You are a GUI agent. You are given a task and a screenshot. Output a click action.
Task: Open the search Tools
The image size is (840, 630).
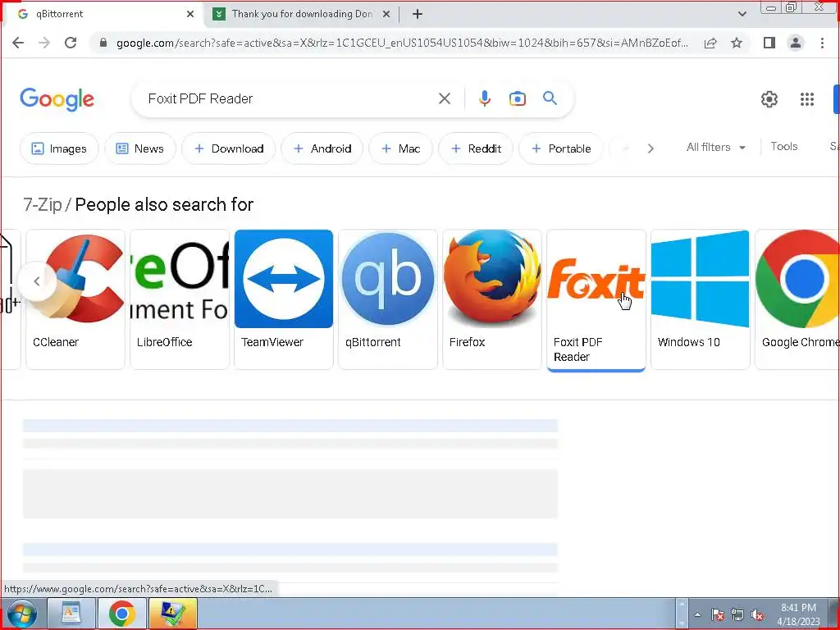[x=783, y=146]
